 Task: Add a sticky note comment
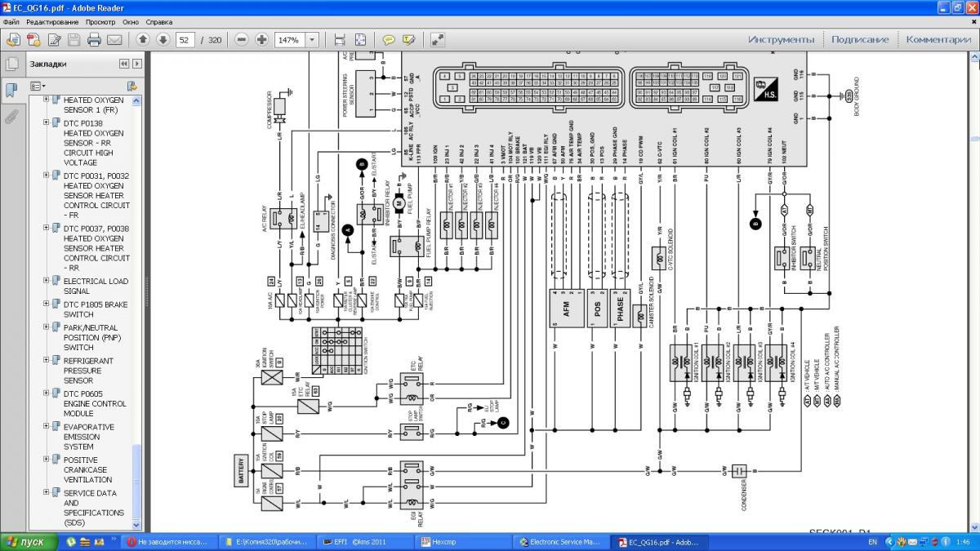pos(389,39)
